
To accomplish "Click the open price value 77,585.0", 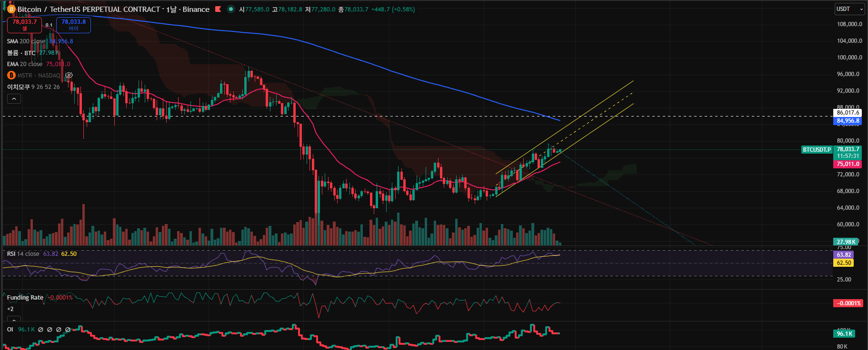I will (257, 10).
